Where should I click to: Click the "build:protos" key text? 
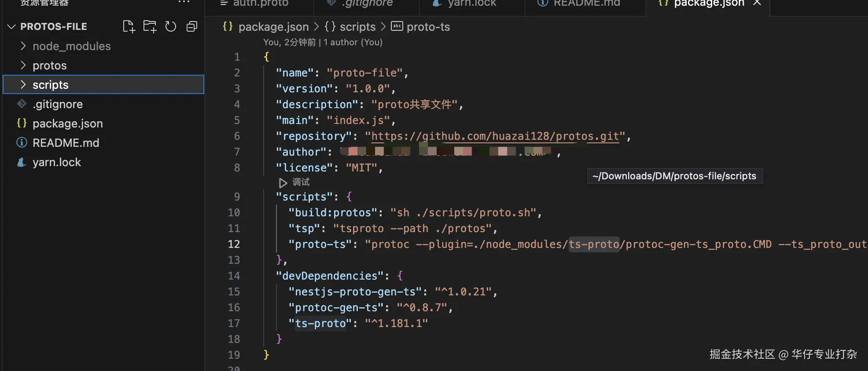(x=333, y=213)
